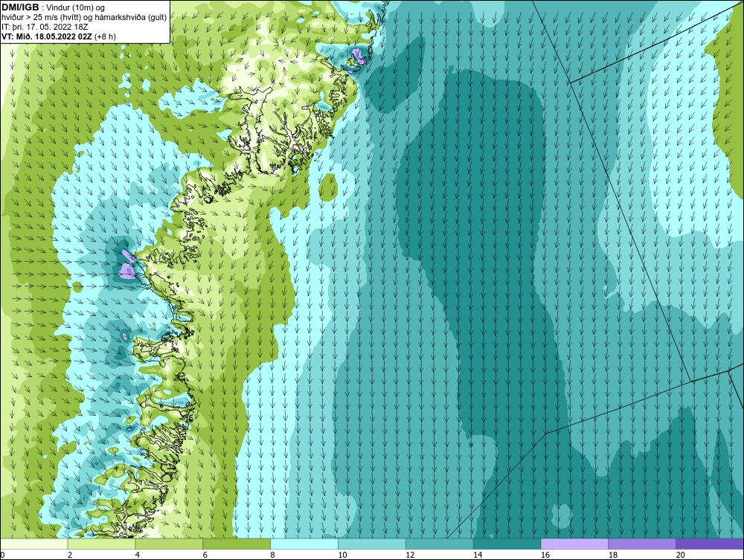Image resolution: width=744 pixels, height=560 pixels.
Task: Click the small green island patch offshore east coast
Action: pos(328,186)
